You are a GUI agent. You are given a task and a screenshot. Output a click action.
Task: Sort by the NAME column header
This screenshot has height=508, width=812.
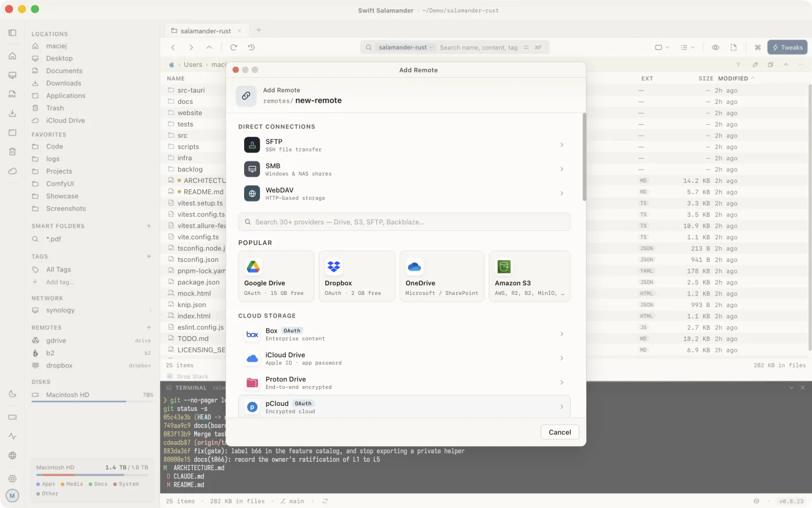point(176,78)
